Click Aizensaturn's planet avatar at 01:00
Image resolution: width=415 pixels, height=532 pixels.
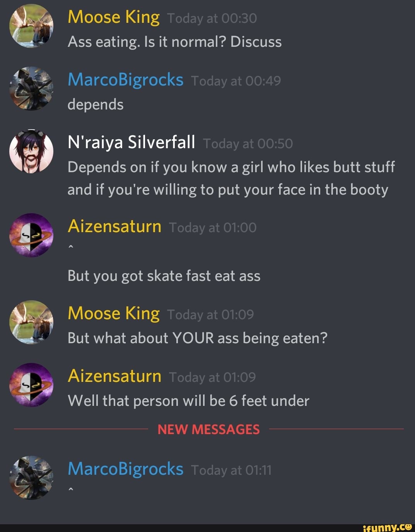pyautogui.click(x=31, y=235)
